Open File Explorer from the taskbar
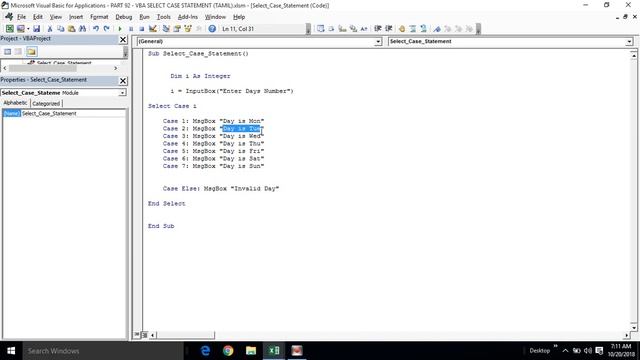This screenshot has height=360, width=640. point(251,351)
